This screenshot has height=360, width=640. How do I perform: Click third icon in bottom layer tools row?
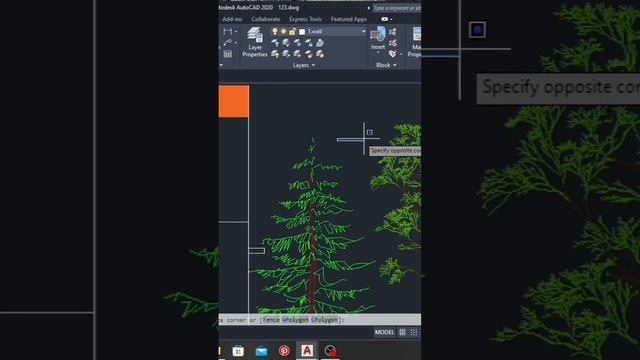pyautogui.click(x=298, y=54)
